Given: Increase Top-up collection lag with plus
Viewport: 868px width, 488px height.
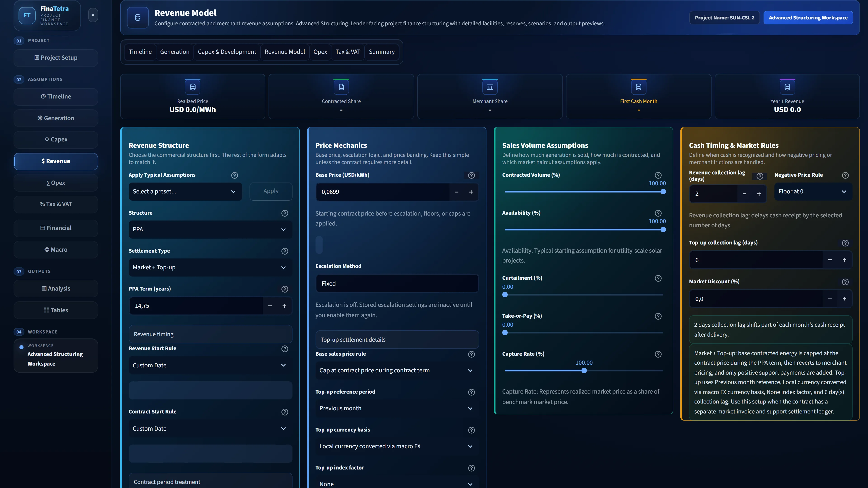Looking at the screenshot, I should coord(844,260).
